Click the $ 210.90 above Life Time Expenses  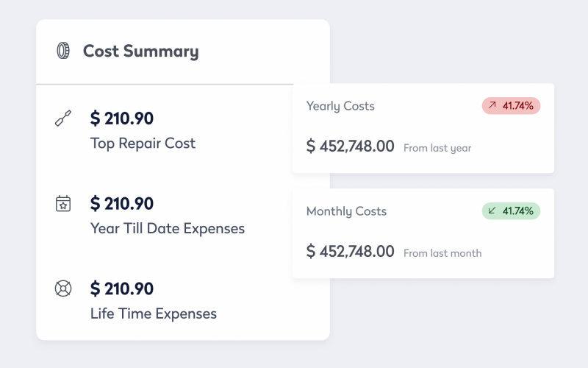[122, 289]
